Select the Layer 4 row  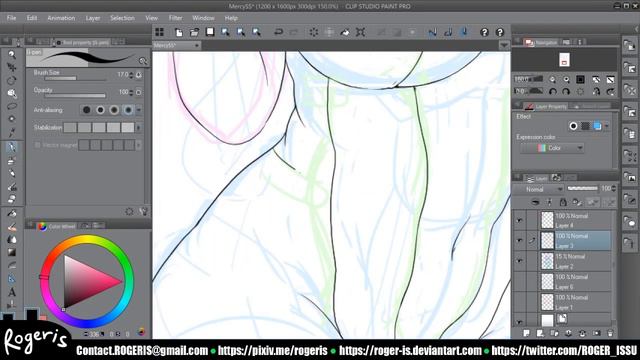coord(576,220)
